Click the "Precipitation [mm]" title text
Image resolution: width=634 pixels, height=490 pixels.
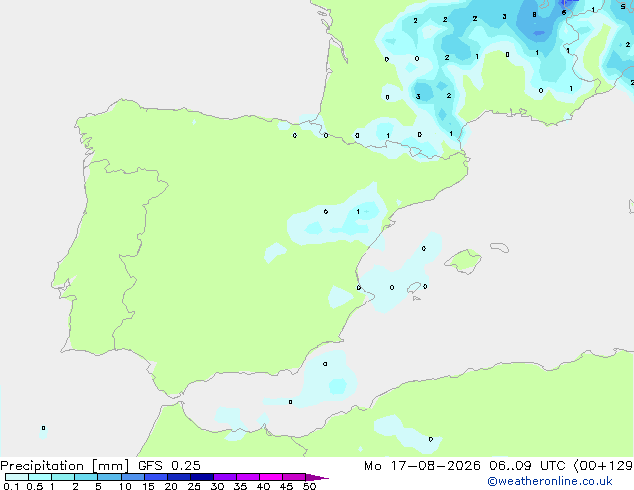(x=65, y=466)
